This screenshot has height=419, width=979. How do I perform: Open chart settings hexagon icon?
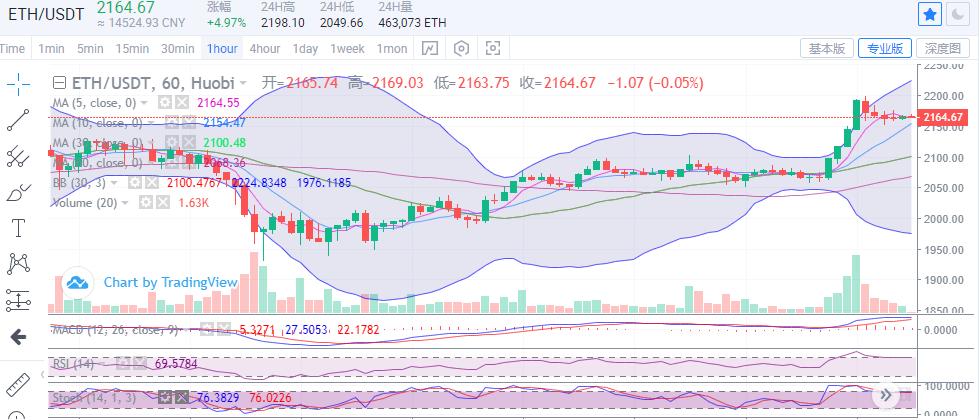point(461,48)
